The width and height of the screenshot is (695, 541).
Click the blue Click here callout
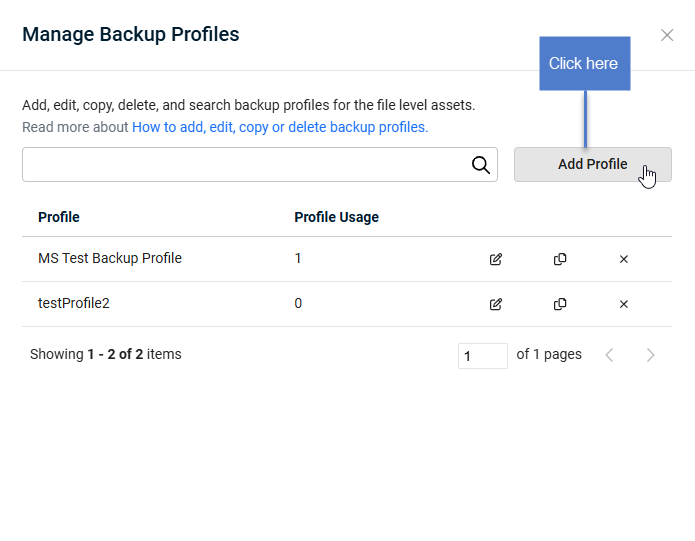pyautogui.click(x=585, y=63)
